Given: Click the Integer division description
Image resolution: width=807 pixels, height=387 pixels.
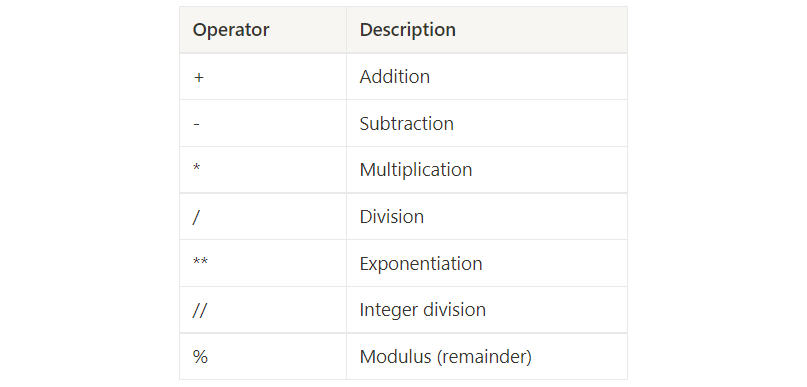Looking at the screenshot, I should click(x=423, y=310).
